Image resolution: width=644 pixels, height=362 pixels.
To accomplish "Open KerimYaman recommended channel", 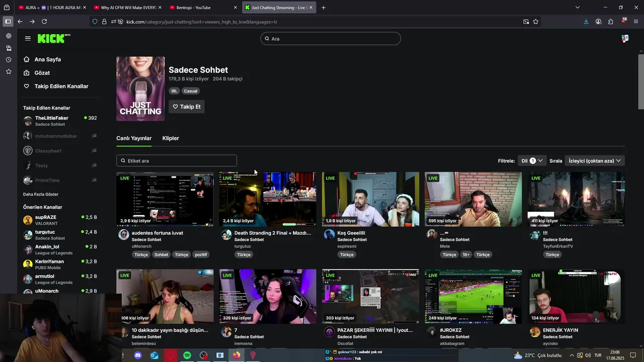I will tap(60, 264).
